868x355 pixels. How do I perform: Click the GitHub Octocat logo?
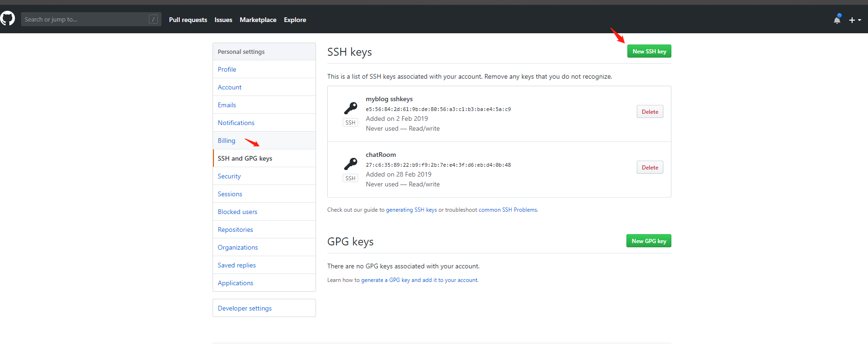[x=7, y=19]
